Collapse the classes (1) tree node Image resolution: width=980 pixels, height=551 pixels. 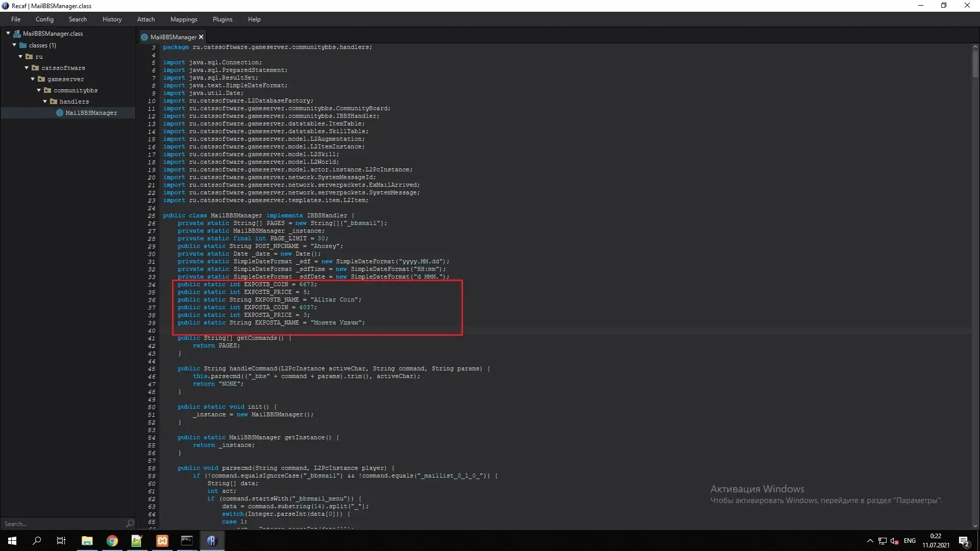coord(14,45)
